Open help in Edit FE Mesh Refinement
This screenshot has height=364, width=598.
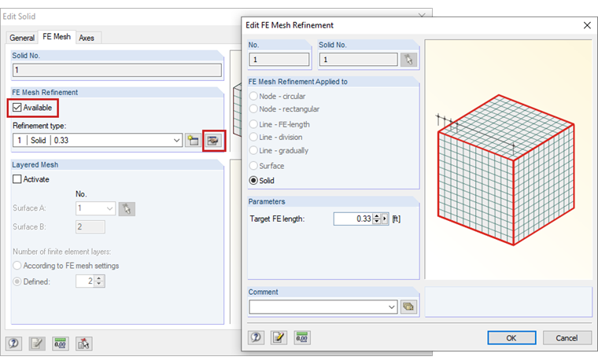[256, 337]
